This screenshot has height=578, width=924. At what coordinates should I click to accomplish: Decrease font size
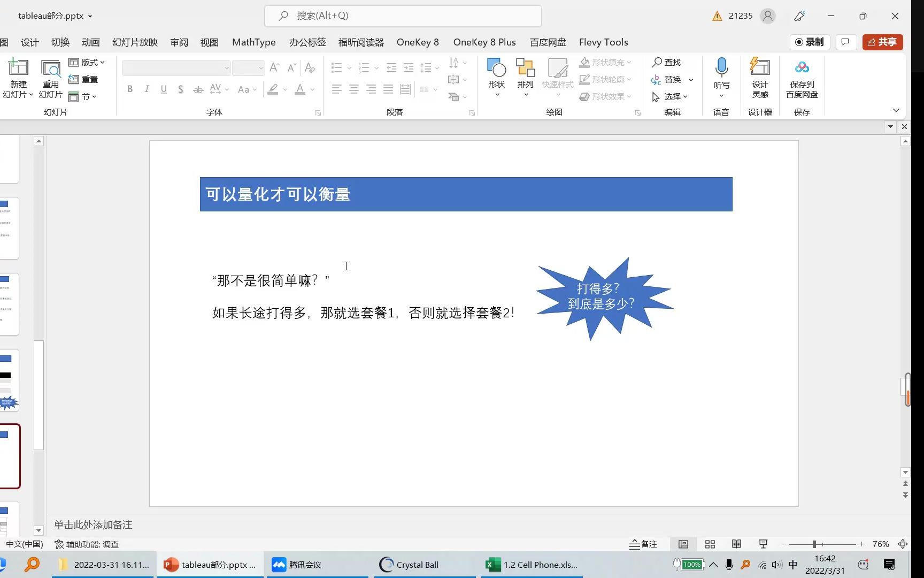pyautogui.click(x=291, y=67)
